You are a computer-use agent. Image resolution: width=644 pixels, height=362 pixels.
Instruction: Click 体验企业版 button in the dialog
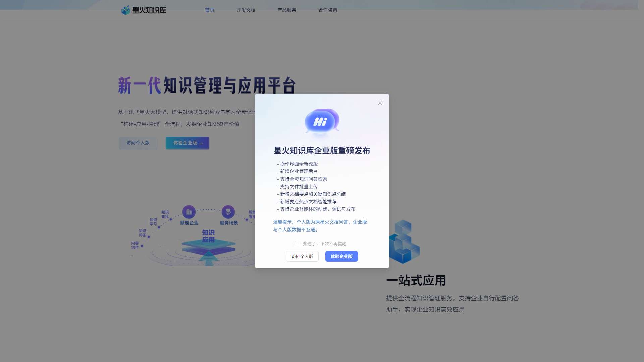[x=341, y=256]
